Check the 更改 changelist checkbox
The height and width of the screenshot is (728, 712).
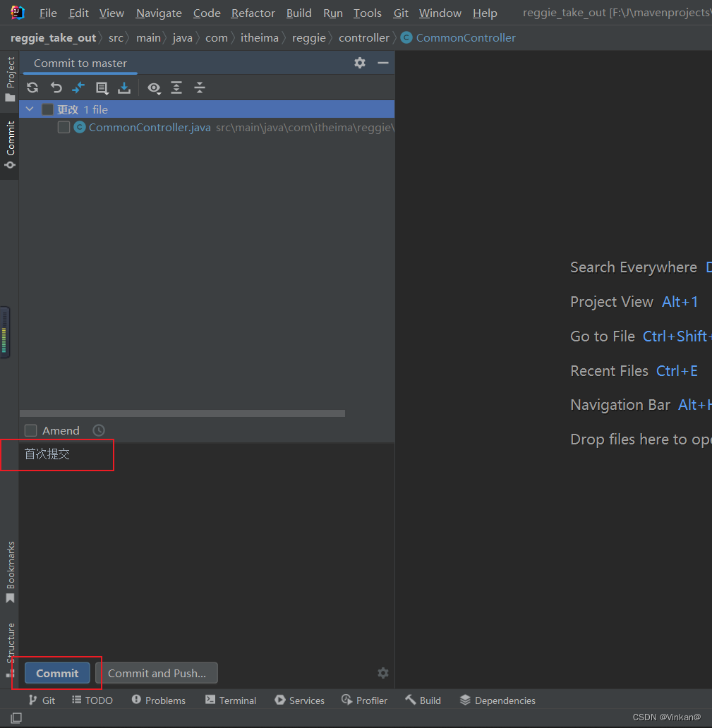[x=47, y=109]
